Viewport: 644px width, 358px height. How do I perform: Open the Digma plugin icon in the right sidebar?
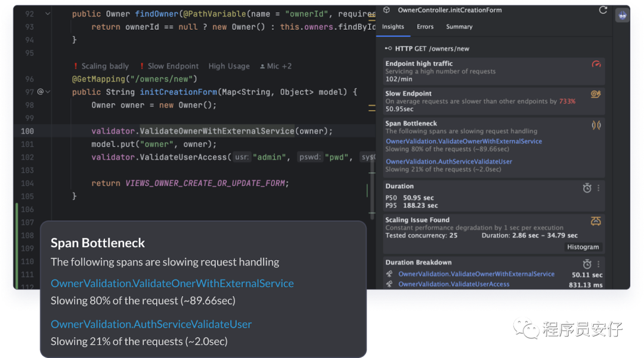622,15
